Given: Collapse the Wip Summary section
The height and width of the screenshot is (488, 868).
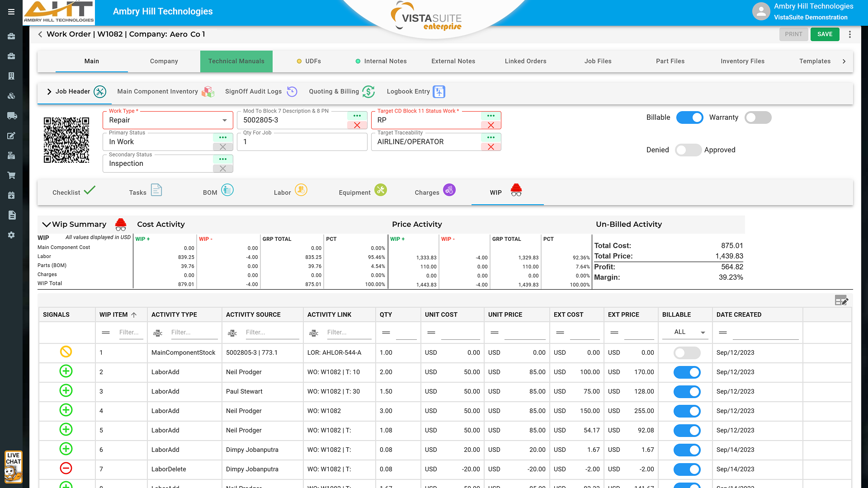Looking at the screenshot, I should click(46, 225).
